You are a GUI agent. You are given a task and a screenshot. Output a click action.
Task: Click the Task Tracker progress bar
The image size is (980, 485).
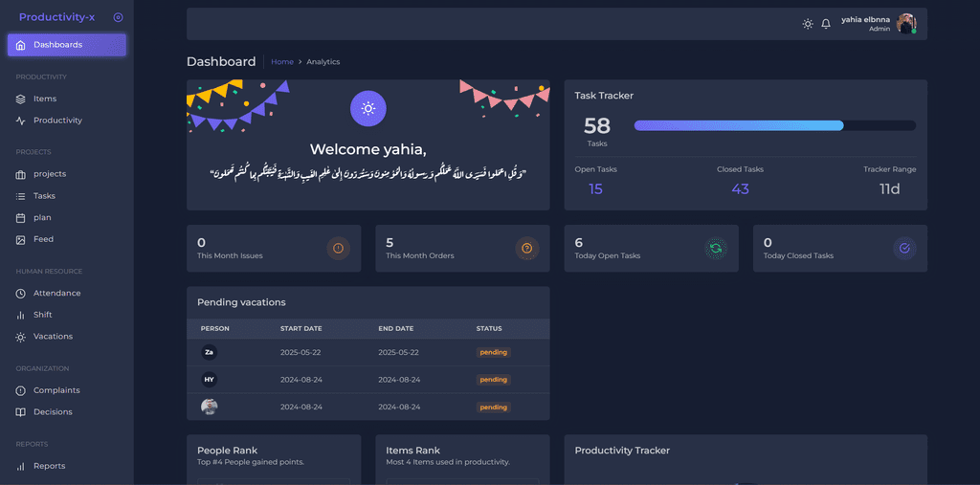[775, 125]
